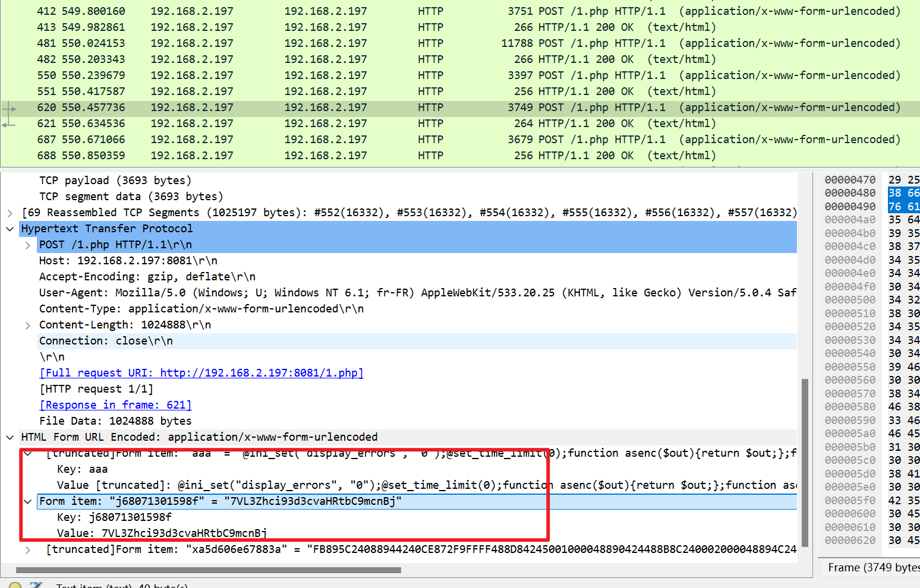Select highlighted packet 620 row
The width and height of the screenshot is (920, 588).
tap(460, 108)
